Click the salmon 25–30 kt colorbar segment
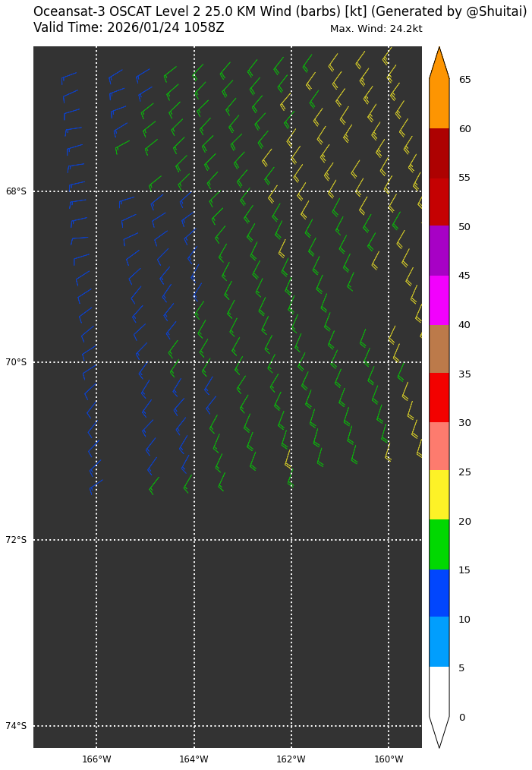 [x=439, y=447]
